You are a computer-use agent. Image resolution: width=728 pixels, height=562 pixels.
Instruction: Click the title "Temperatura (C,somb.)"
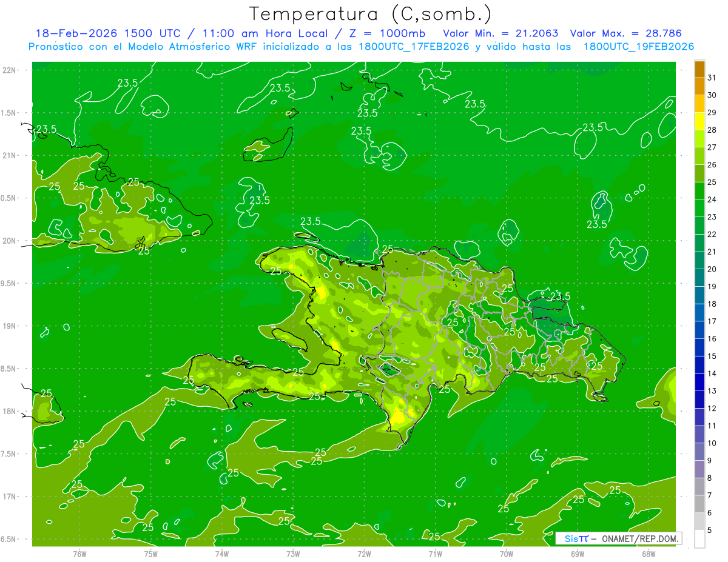click(370, 14)
